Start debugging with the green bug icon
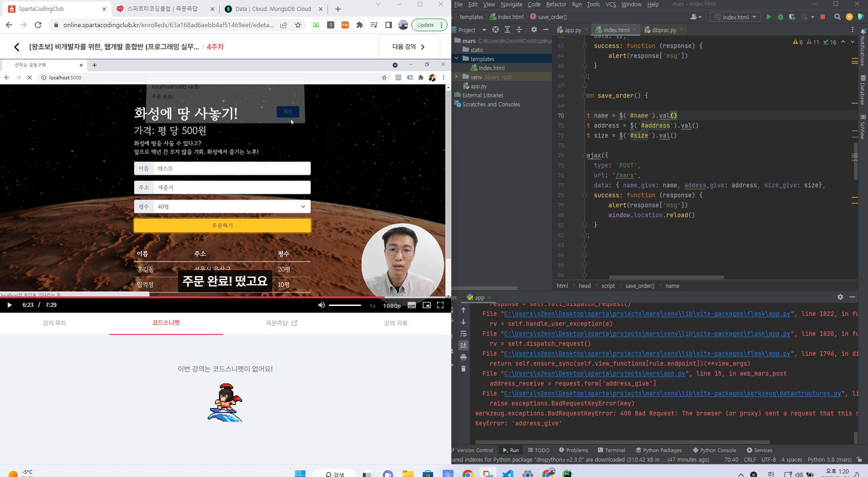868x477 pixels. tap(781, 17)
